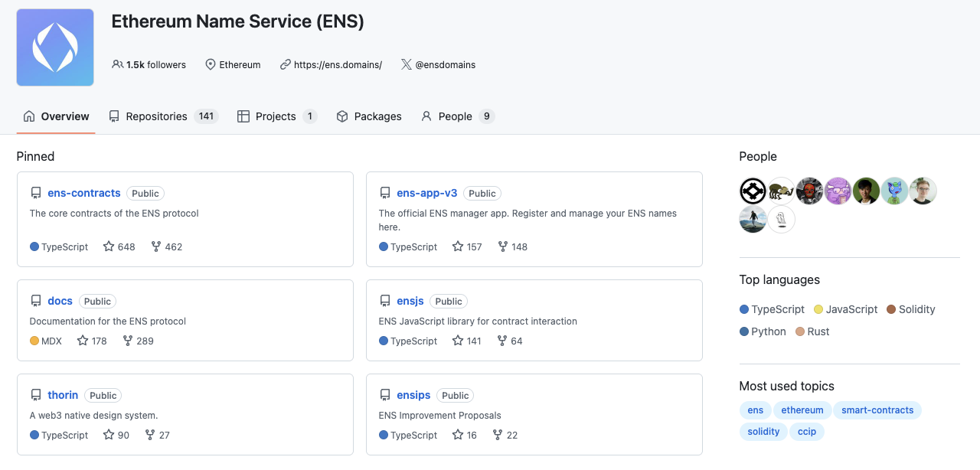
Task: Click the fork icon on docs card
Action: coord(128,341)
